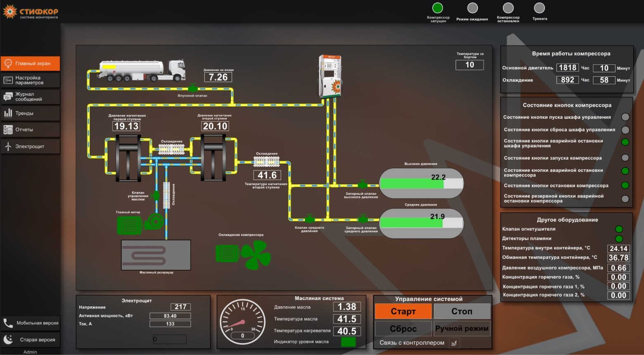Click the high pressure tank level bar
The image size is (644, 355).
tap(421, 183)
